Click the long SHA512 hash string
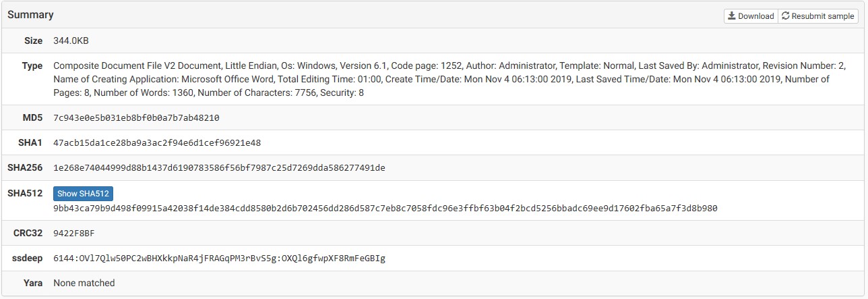The image size is (868, 299). 385,209
